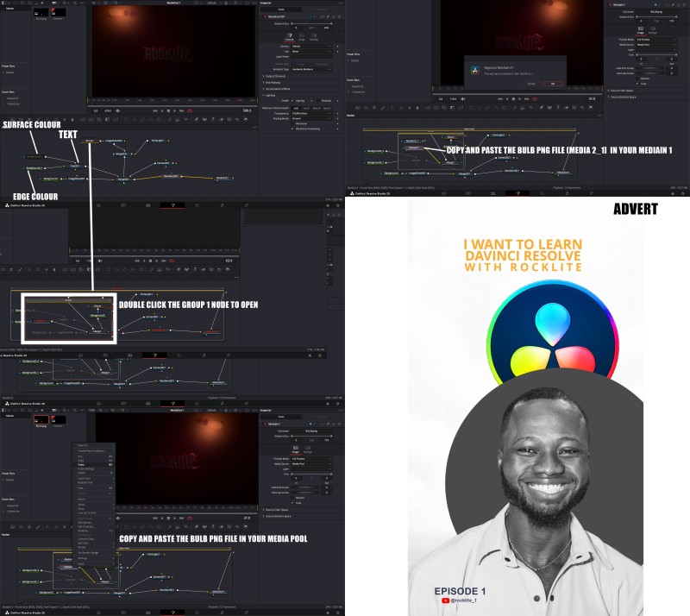This screenshot has width=690, height=616.
Task: Toggle the red loop button in top-left screenshot
Action: pyautogui.click(x=190, y=111)
